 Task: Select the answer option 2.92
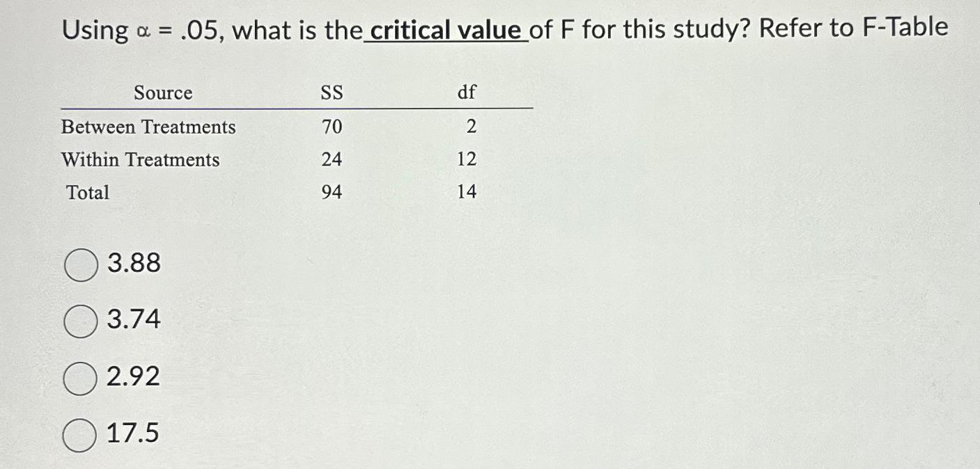click(x=80, y=377)
